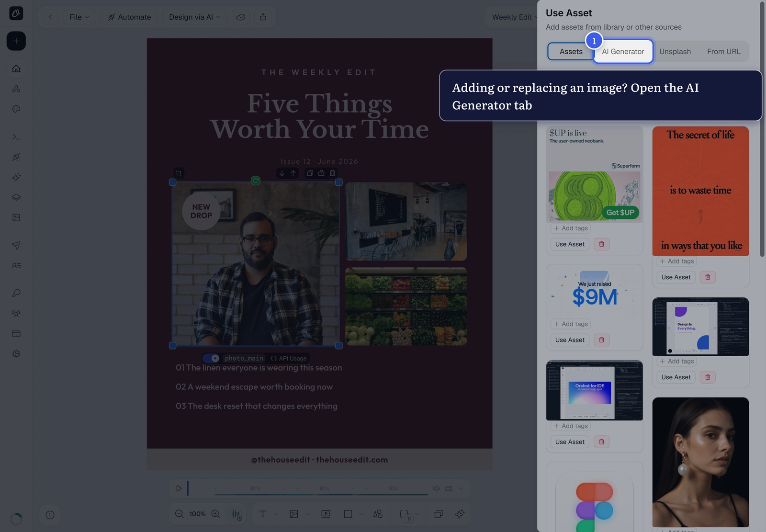Open the paper plane send sidebar icon

16,245
